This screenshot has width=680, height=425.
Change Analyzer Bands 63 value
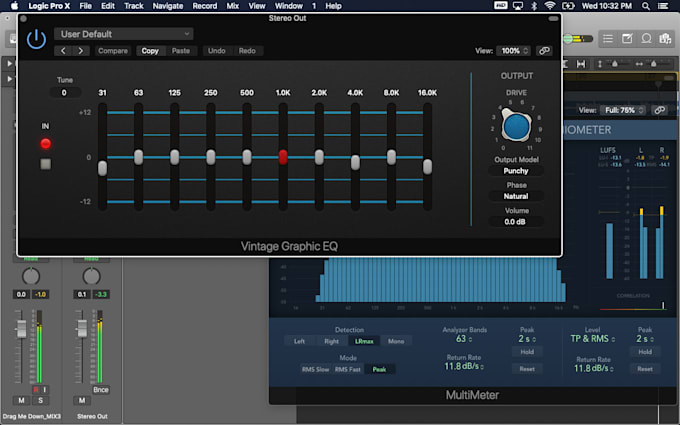click(x=464, y=339)
